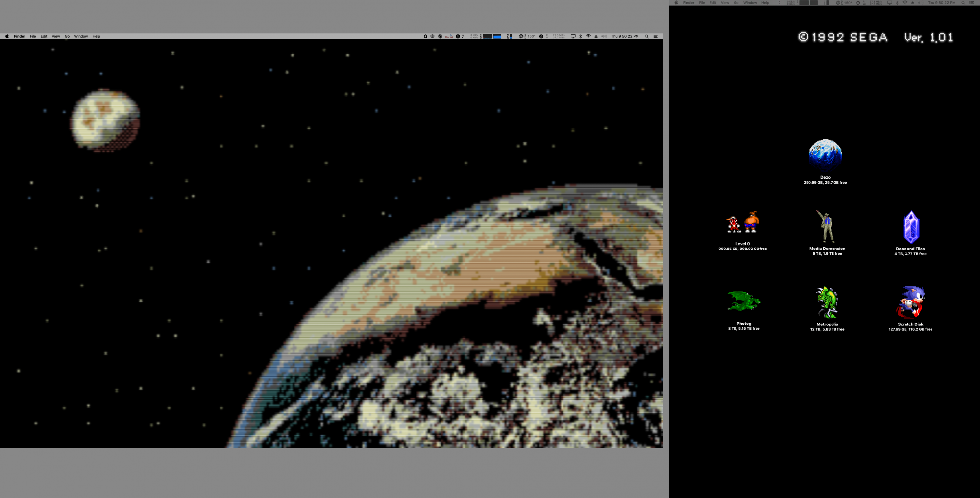Select the Scratch Disk Sonic icon
The height and width of the screenshot is (498, 980).
(910, 302)
